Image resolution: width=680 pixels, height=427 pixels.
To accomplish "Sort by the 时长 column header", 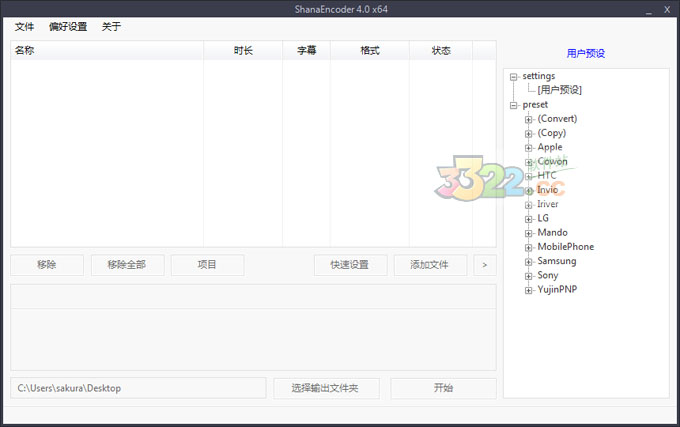I will pos(243,51).
